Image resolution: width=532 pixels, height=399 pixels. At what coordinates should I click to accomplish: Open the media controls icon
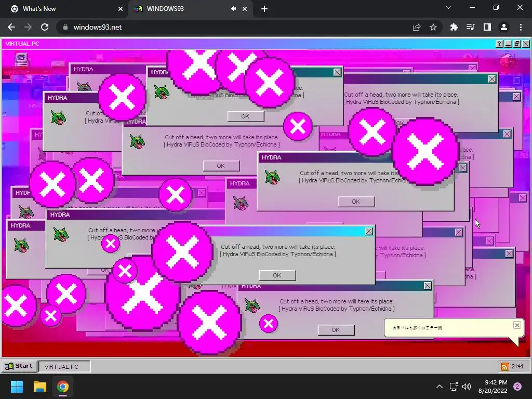tap(470, 27)
